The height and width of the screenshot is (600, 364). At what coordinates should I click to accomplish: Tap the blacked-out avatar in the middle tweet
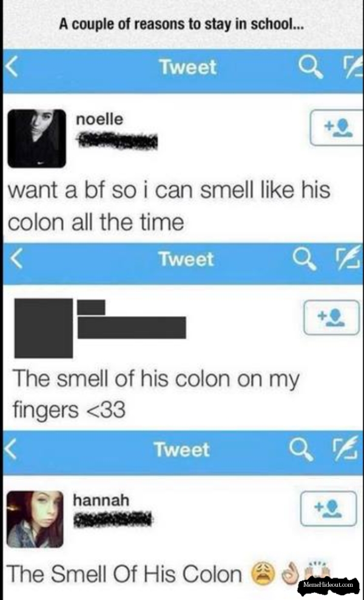point(44,328)
